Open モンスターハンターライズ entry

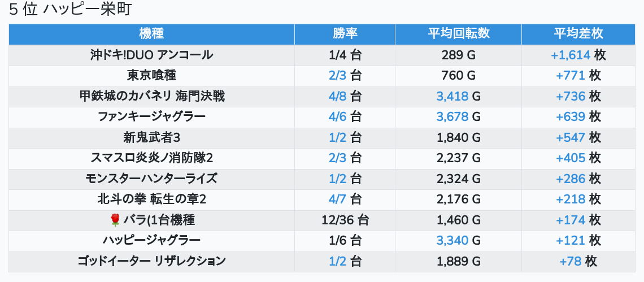click(x=151, y=179)
